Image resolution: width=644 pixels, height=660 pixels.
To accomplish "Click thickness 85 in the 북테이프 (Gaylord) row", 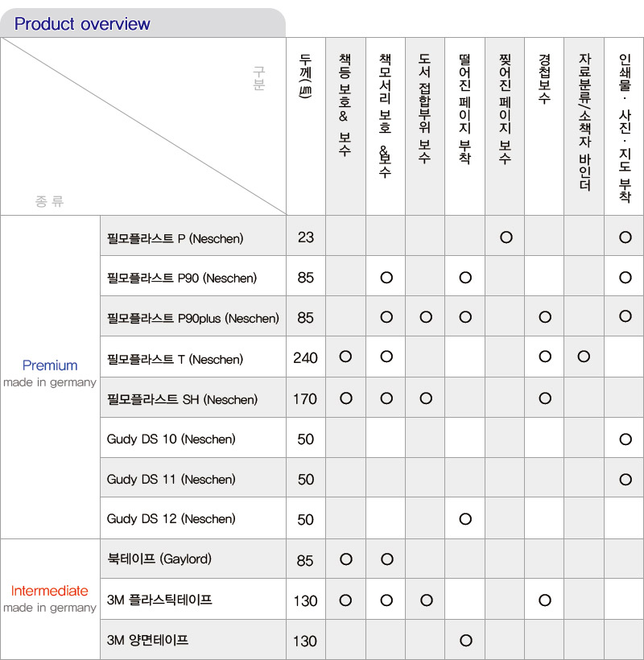I will click(305, 561).
